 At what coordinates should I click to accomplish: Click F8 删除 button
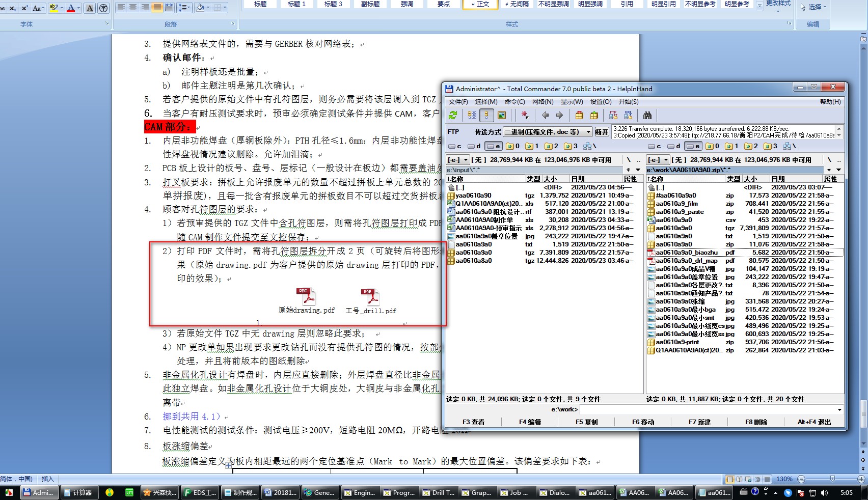[756, 422]
